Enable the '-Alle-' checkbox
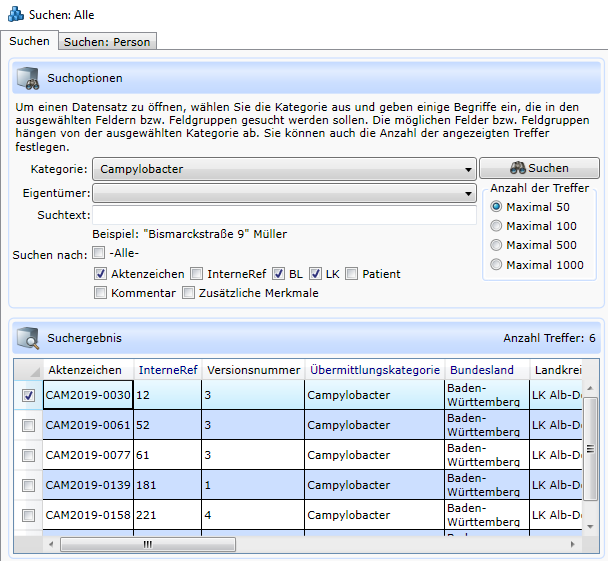This screenshot has width=608, height=561. 99,253
